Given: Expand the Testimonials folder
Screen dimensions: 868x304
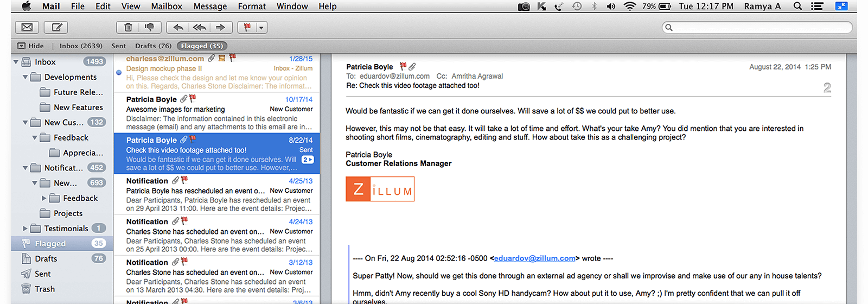Looking at the screenshot, I should click(25, 229).
